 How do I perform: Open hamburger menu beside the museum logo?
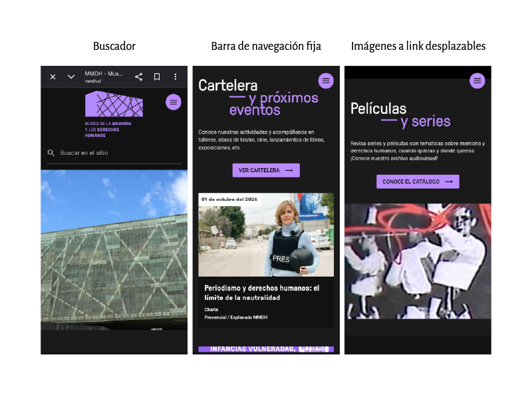pos(174,102)
